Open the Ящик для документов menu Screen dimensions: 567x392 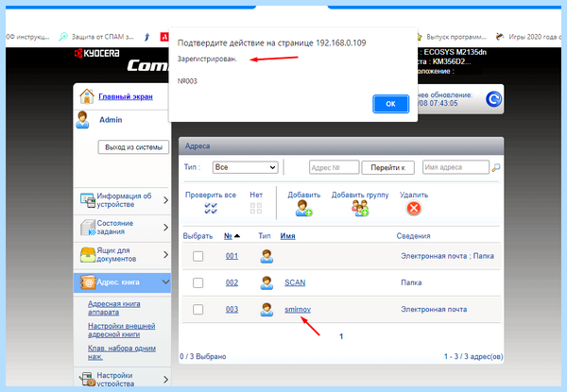[122, 255]
